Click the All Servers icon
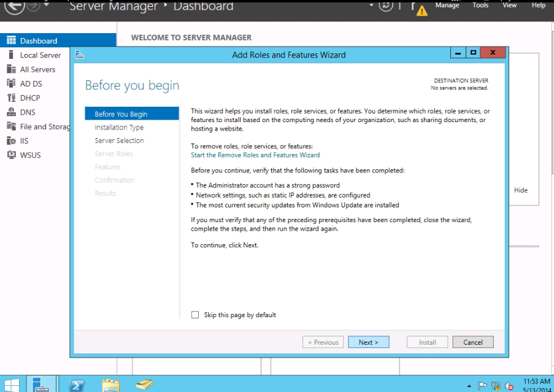This screenshot has width=554, height=392. [x=11, y=69]
